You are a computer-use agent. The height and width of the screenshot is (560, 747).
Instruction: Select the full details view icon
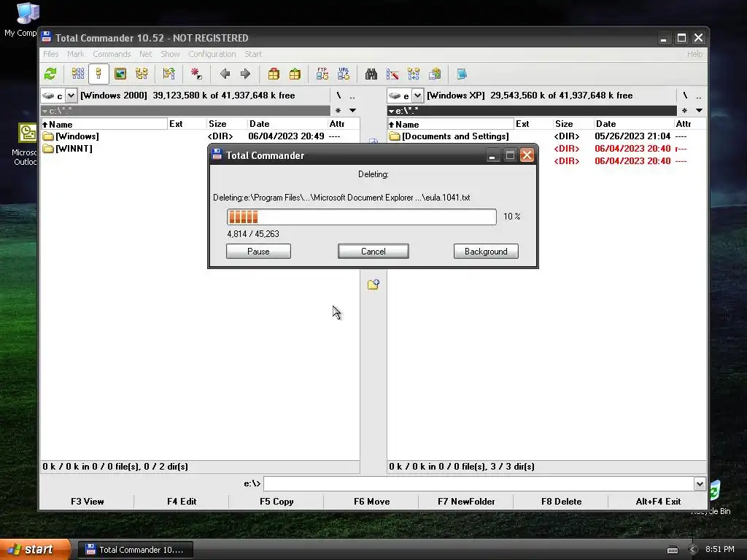(x=98, y=74)
